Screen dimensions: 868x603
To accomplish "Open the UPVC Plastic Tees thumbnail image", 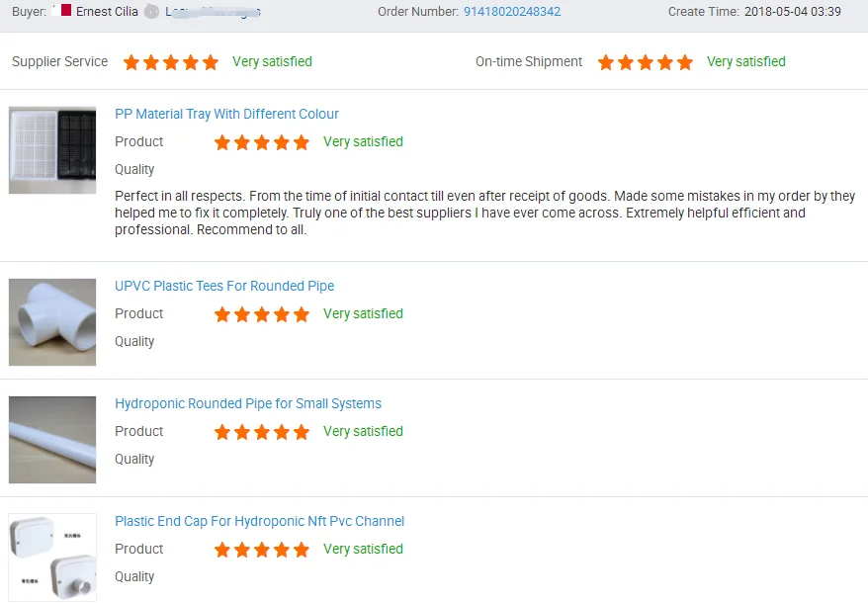I will click(x=52, y=322).
